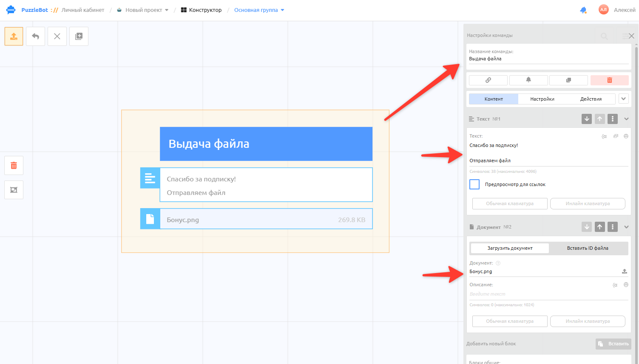Click the orange upload icon in top toolbar
Viewport: 639px width, 364px height.
(x=14, y=37)
